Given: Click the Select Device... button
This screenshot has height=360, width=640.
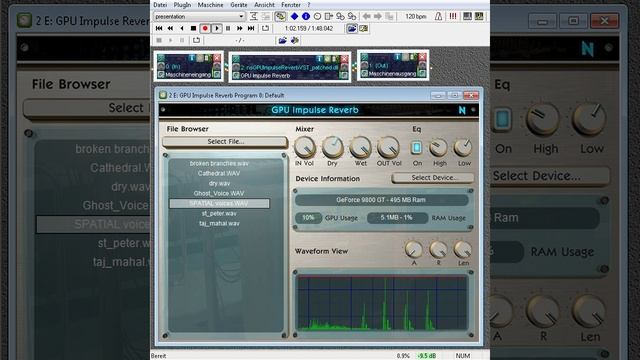Looking at the screenshot, I should (x=433, y=178).
